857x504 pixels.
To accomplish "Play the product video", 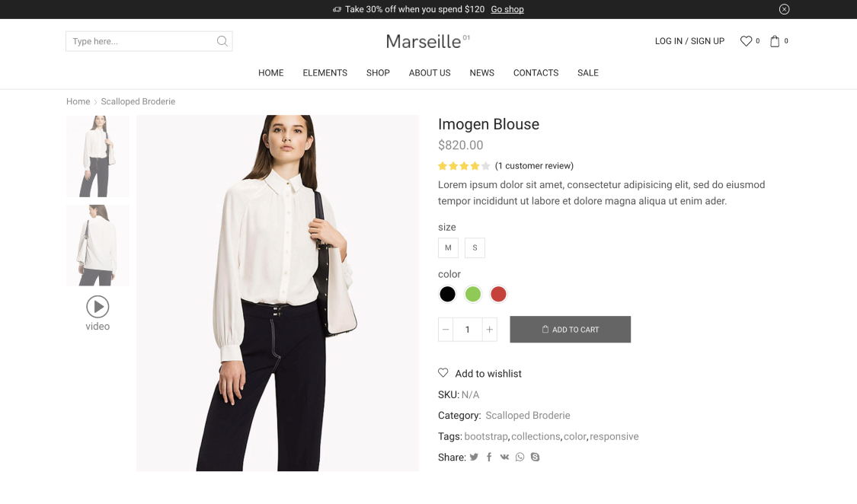I will coord(98,307).
